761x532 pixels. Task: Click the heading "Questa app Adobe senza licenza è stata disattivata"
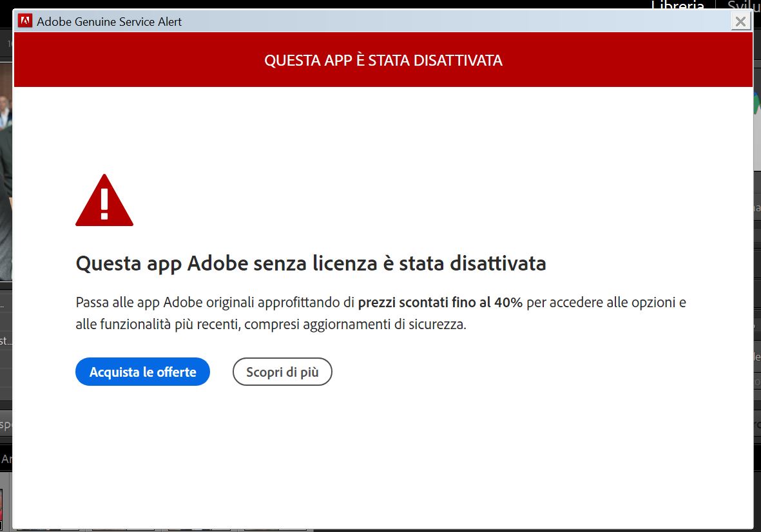[311, 263]
